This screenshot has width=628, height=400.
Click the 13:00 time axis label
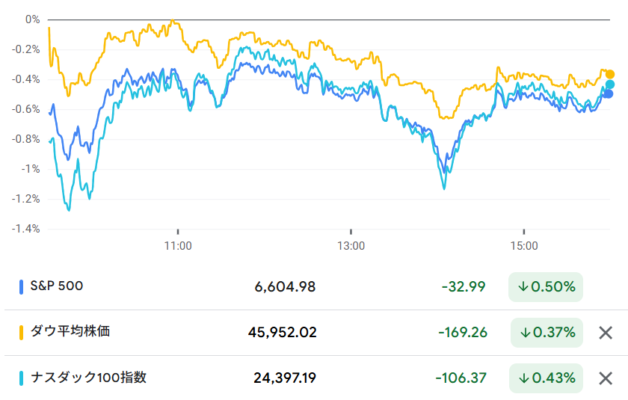351,244
